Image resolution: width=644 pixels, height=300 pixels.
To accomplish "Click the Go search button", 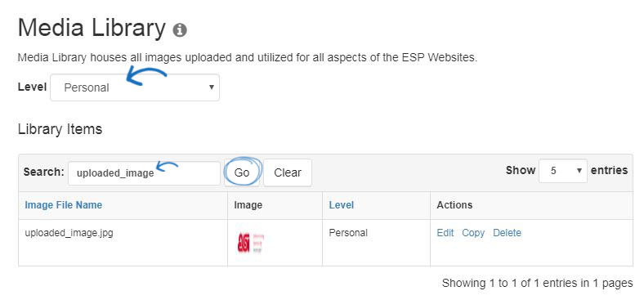I will pyautogui.click(x=242, y=172).
